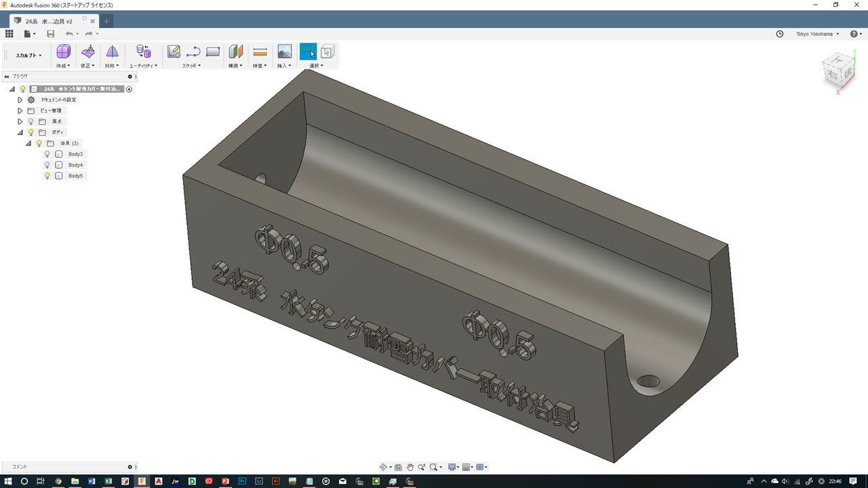Open the スケッチ menu

tap(191, 66)
